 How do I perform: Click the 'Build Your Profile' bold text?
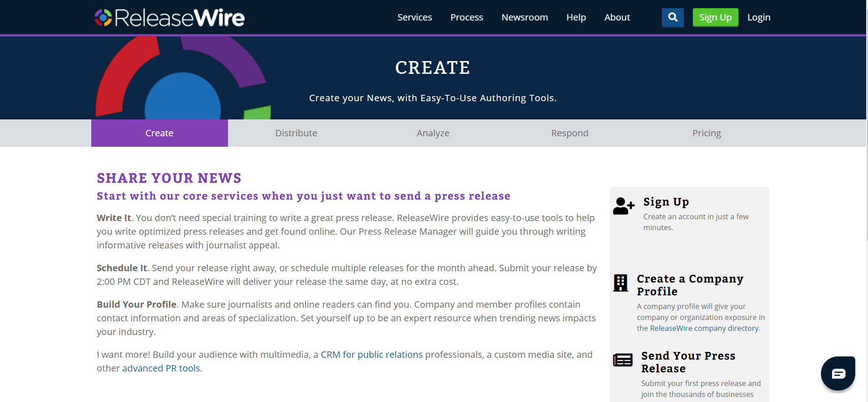[x=136, y=304]
